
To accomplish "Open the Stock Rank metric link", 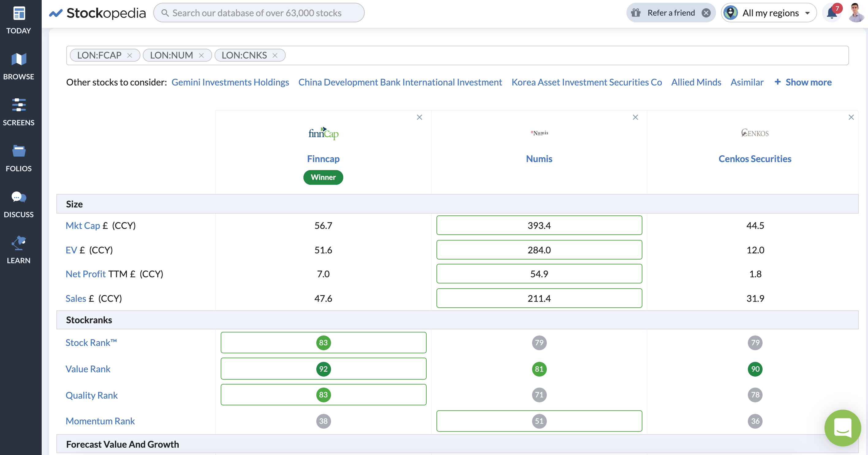I will (x=91, y=343).
